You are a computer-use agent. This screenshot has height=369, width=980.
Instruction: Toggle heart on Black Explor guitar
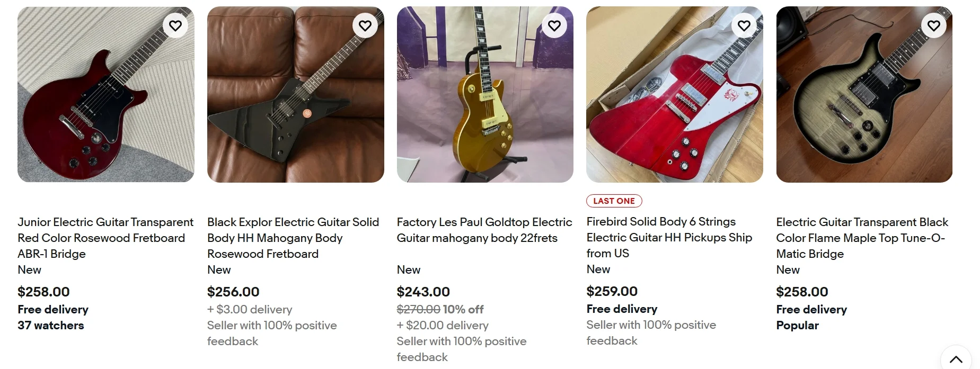pyautogui.click(x=365, y=25)
